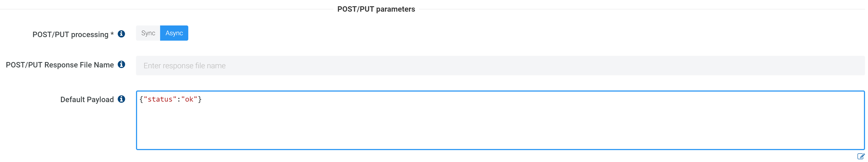868x162 pixels.
Task: Open the payload editor pencil icon
Action: (860, 156)
